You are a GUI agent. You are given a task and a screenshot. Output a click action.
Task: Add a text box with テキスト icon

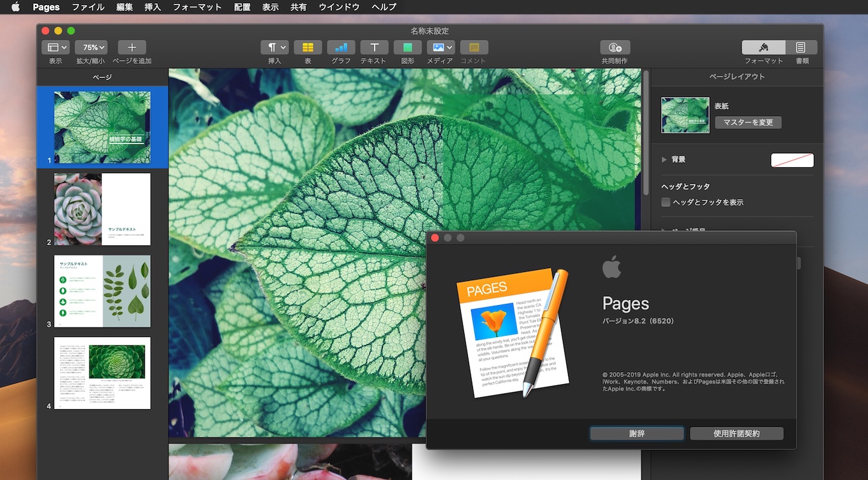tap(375, 47)
